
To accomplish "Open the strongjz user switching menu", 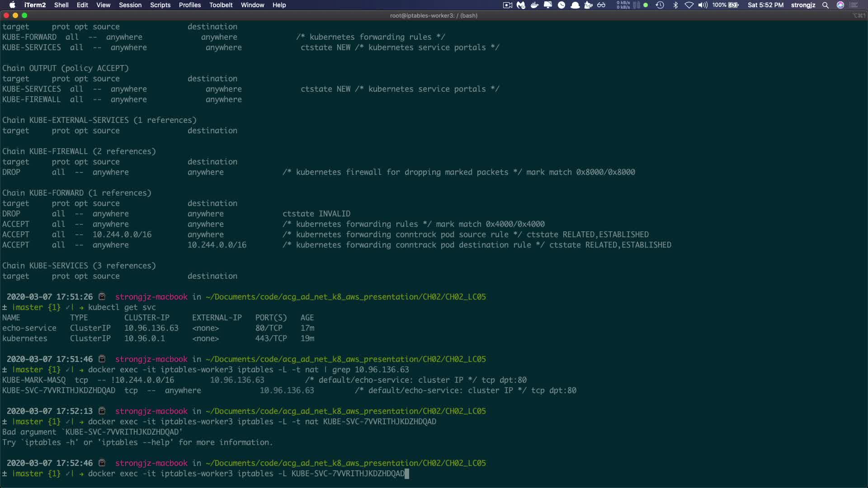I will coord(803,5).
